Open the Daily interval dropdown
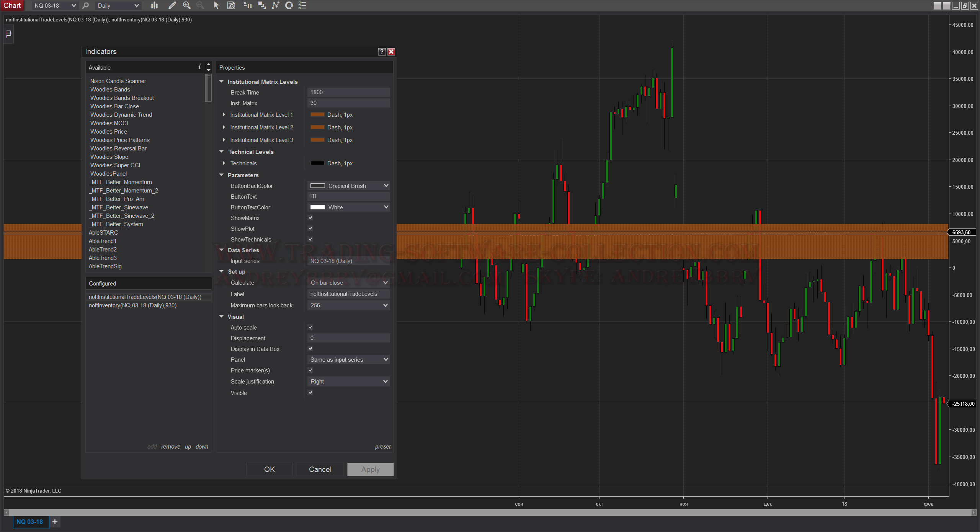The image size is (980, 532). click(x=118, y=5)
